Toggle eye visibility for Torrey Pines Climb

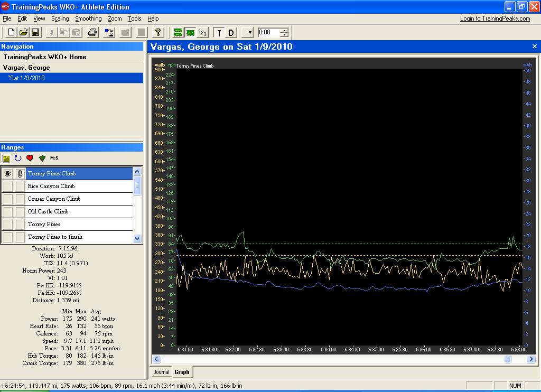tap(8, 173)
